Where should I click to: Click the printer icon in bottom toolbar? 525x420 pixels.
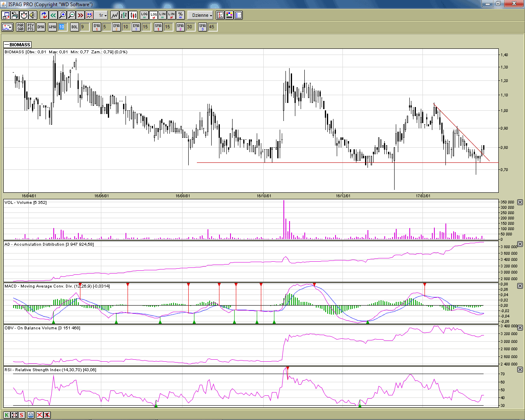click(x=31, y=415)
